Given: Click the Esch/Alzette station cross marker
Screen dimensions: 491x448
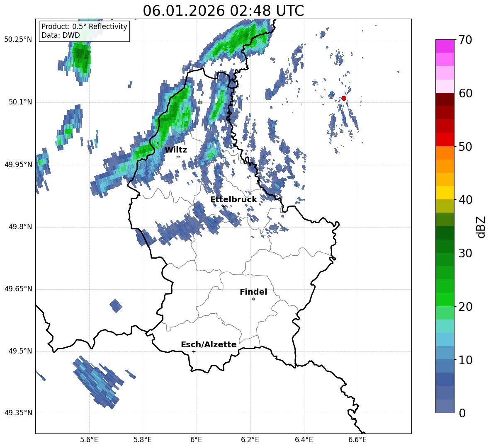Looking at the screenshot, I should click(194, 351).
